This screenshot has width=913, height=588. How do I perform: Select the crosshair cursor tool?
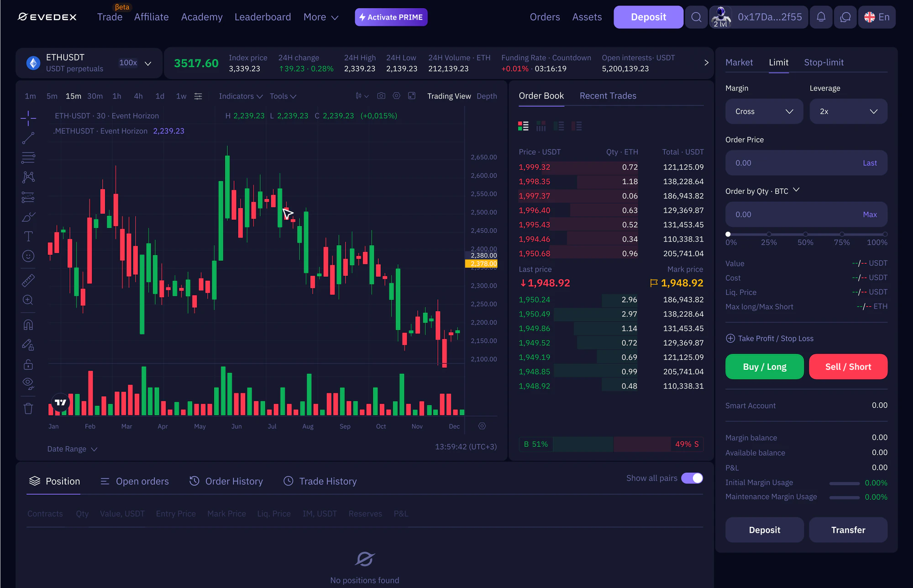28,118
